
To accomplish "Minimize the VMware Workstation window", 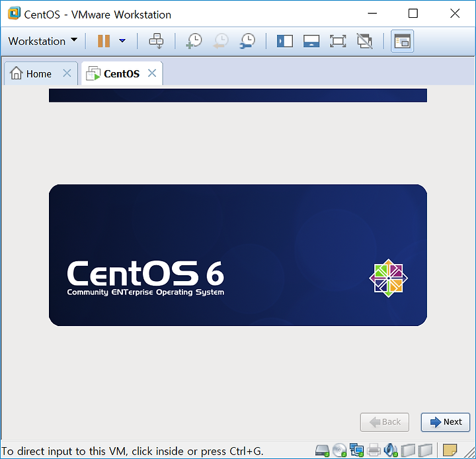I will coord(372,14).
